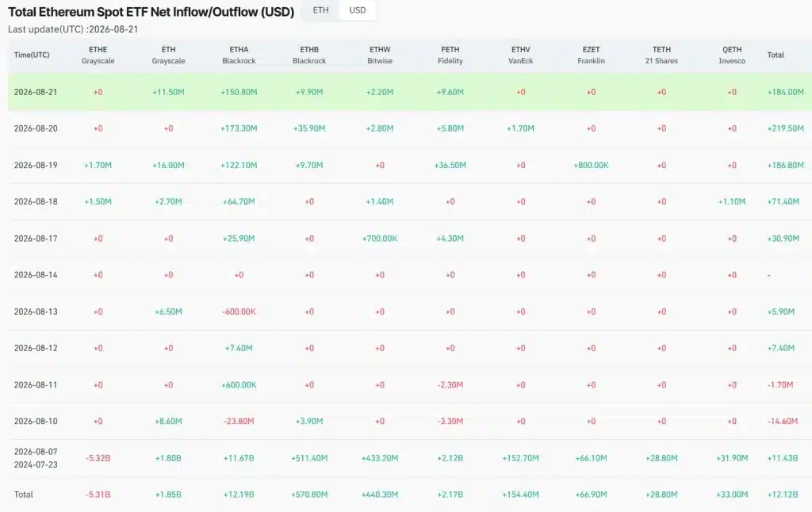Click the +6.50M Grayscale ETH value
This screenshot has width=812, height=512.
[168, 311]
